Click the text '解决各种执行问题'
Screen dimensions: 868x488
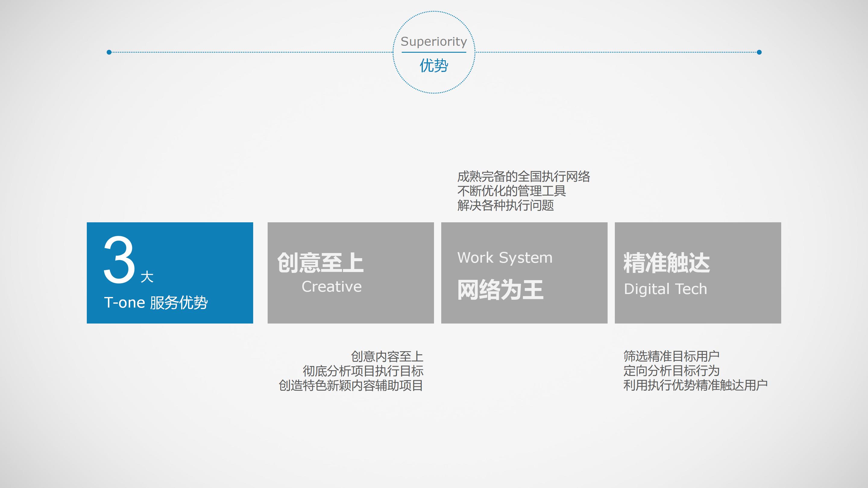click(505, 205)
